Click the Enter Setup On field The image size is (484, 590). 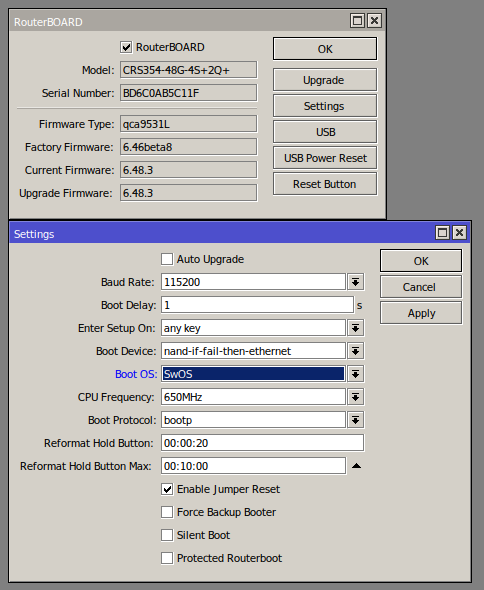253,328
